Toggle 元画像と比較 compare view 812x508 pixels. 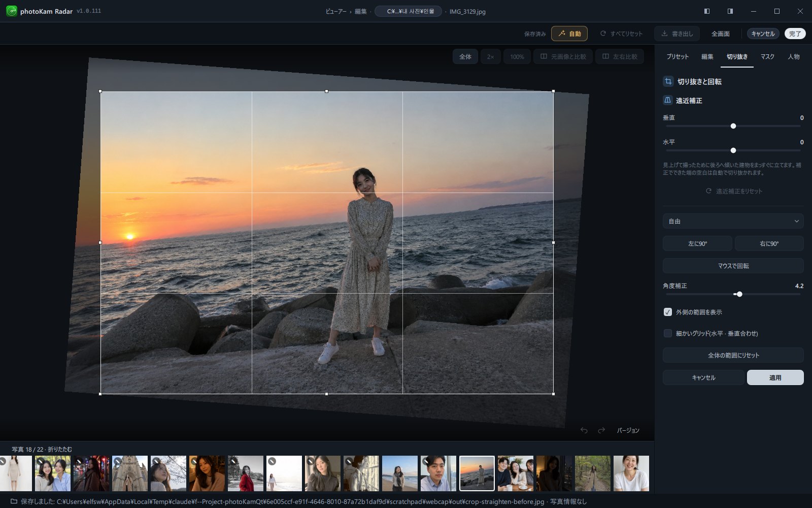(563, 56)
